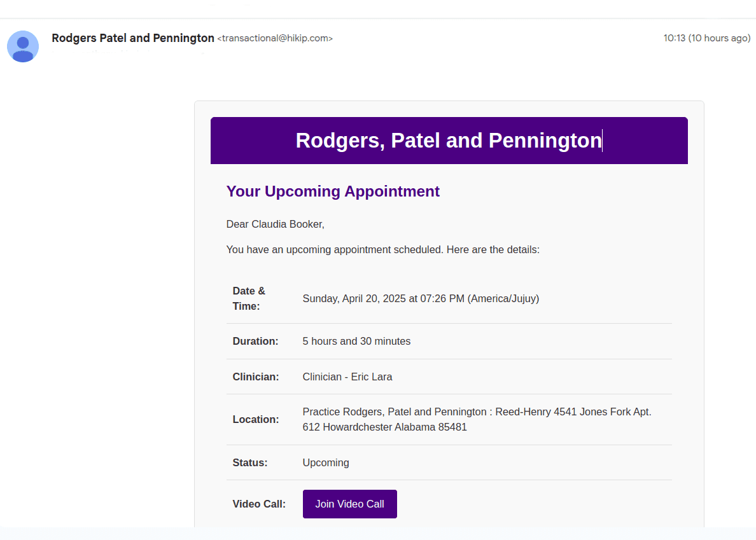Click the Duration label

point(255,341)
